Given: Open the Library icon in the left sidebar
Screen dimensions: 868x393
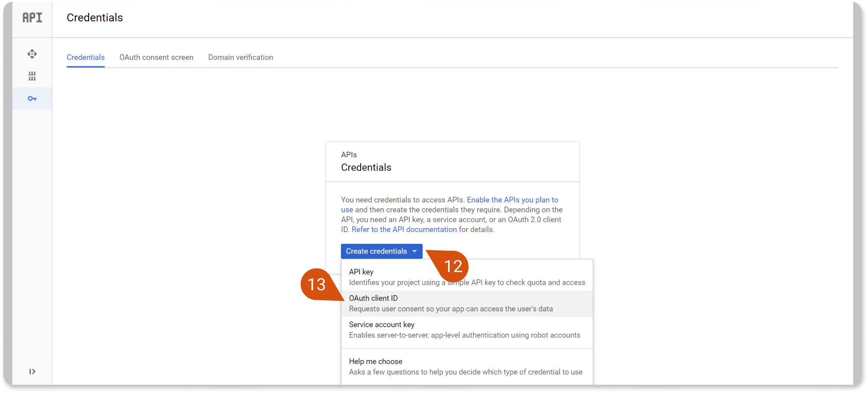Looking at the screenshot, I should point(32,76).
